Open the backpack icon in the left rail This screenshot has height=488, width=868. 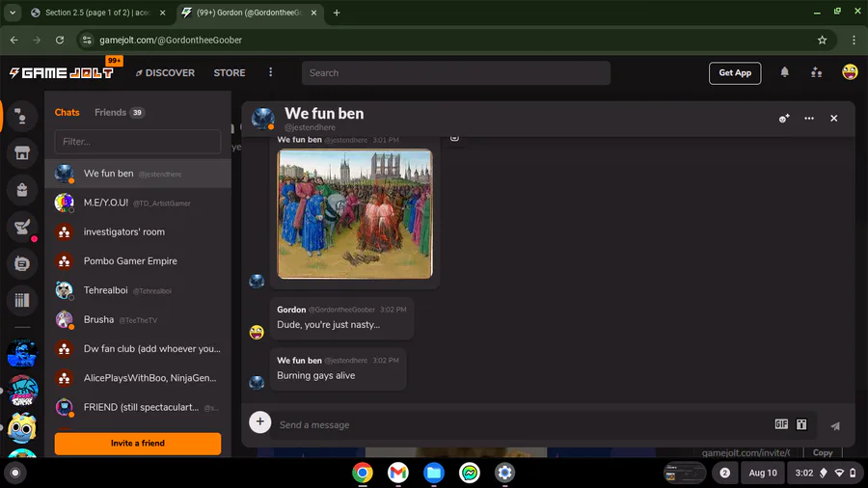(x=21, y=190)
